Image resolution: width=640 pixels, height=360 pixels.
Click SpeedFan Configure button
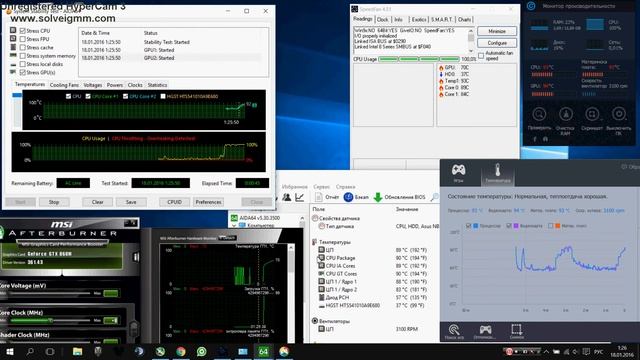[497, 43]
